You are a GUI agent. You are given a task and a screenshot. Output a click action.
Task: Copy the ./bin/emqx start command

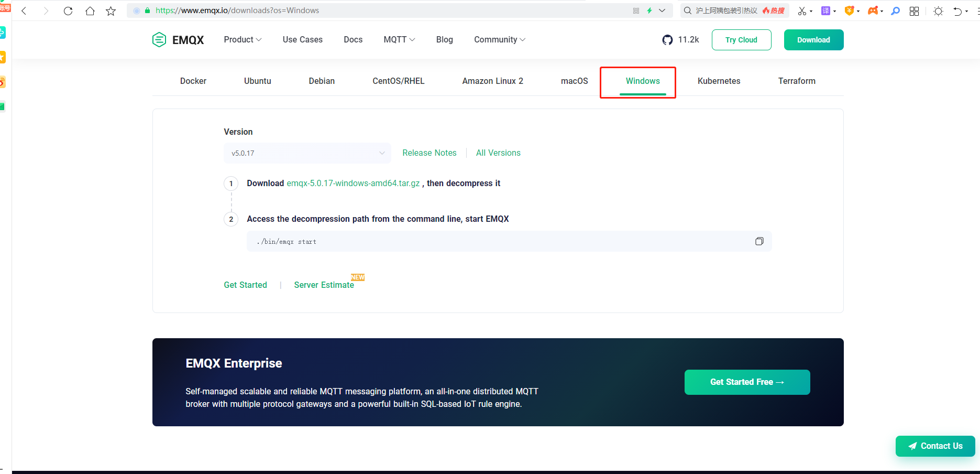click(x=759, y=241)
